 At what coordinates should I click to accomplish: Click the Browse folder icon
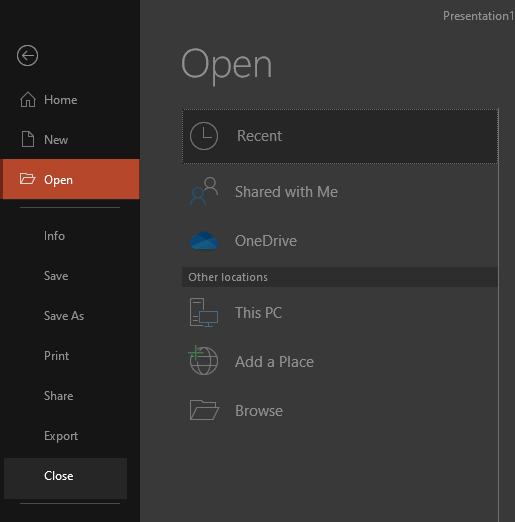(x=204, y=410)
